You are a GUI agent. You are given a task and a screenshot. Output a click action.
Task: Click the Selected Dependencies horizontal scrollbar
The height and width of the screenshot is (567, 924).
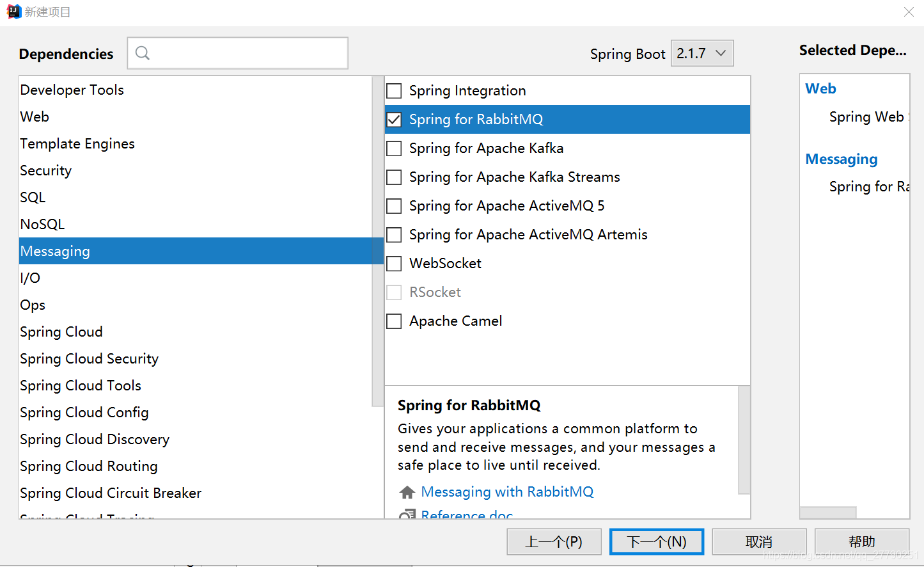point(828,513)
